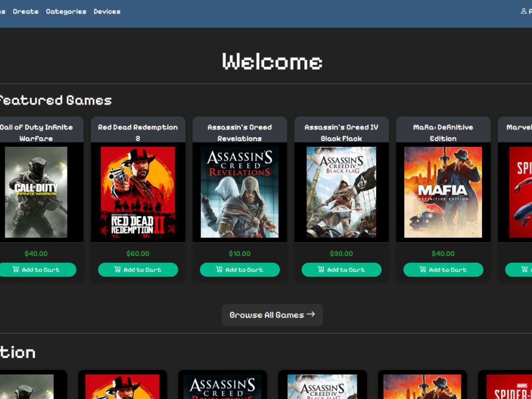The width and height of the screenshot is (532, 399).
Task: Click the $30.00 price label
Action: (x=342, y=254)
